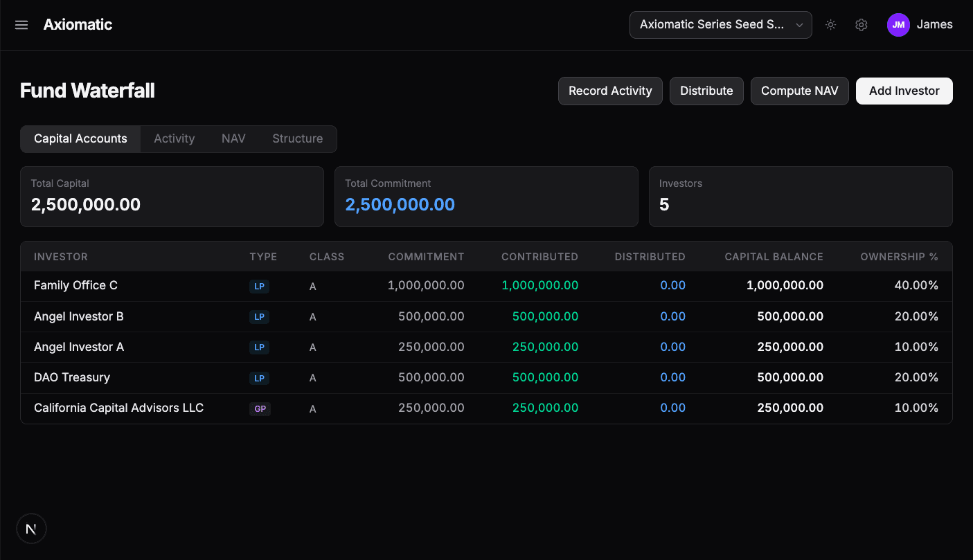
Task: Click the LP badge for DAO Treasury
Action: click(x=259, y=378)
